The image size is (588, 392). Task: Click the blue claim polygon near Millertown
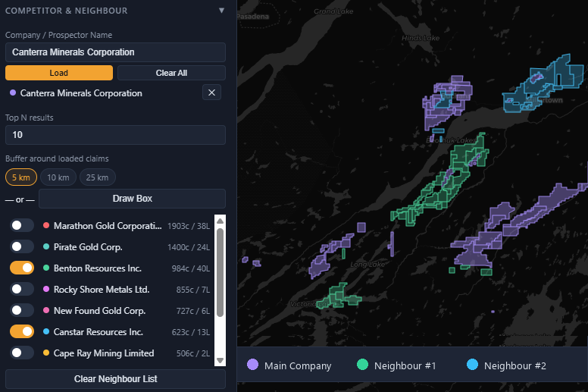coord(540,86)
